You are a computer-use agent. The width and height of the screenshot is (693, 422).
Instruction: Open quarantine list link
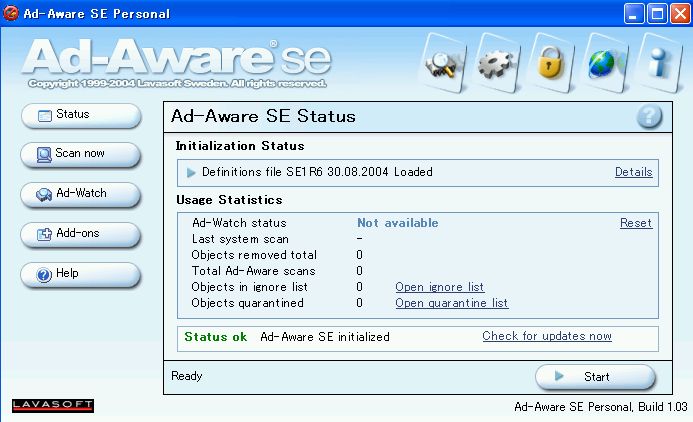click(x=452, y=303)
